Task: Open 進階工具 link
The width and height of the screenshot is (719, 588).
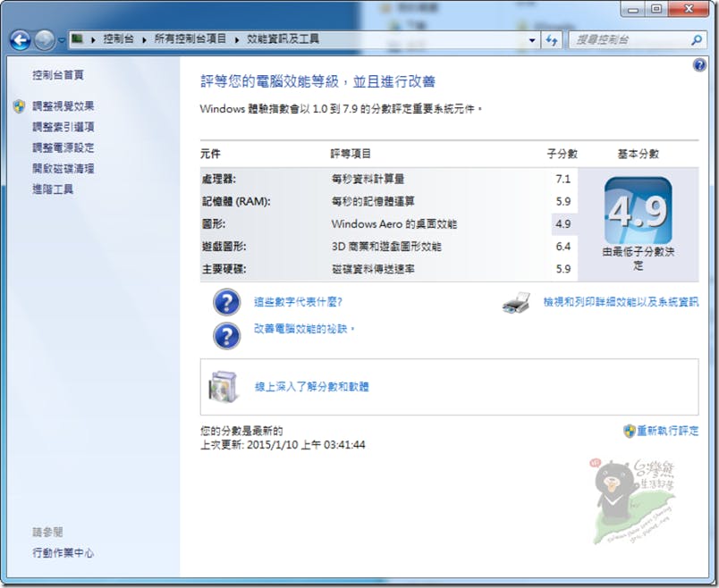Action: pos(53,189)
